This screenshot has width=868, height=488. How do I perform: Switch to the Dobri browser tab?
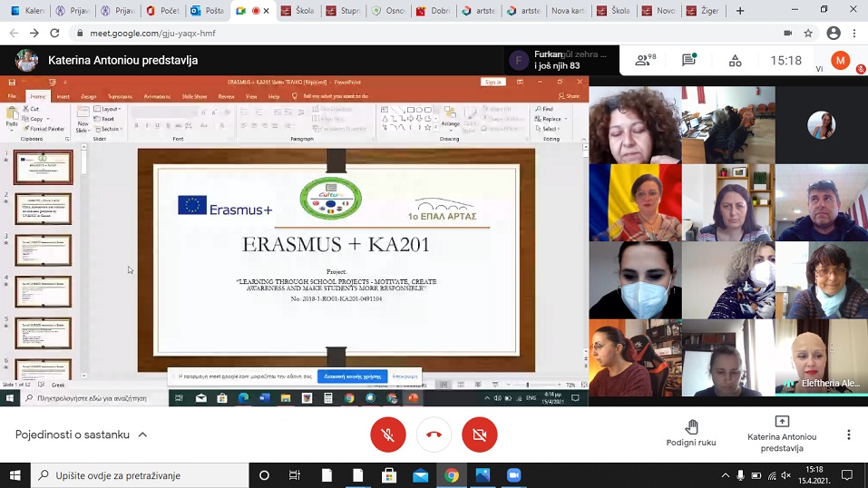click(434, 11)
